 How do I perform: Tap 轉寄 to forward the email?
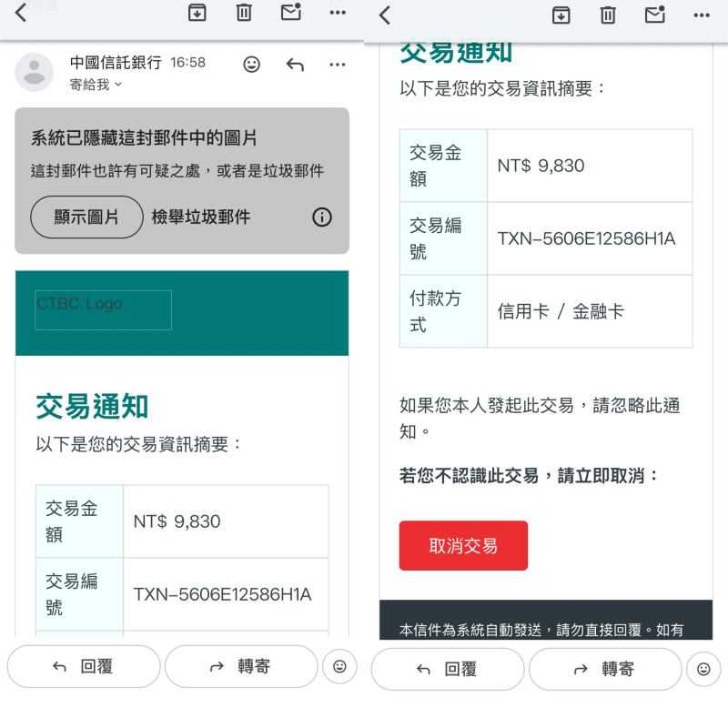click(241, 667)
